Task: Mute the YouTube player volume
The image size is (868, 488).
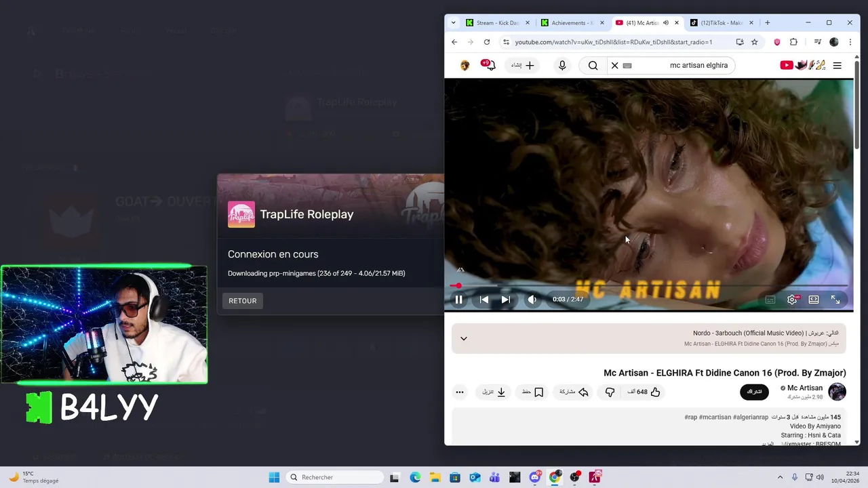Action: point(532,300)
